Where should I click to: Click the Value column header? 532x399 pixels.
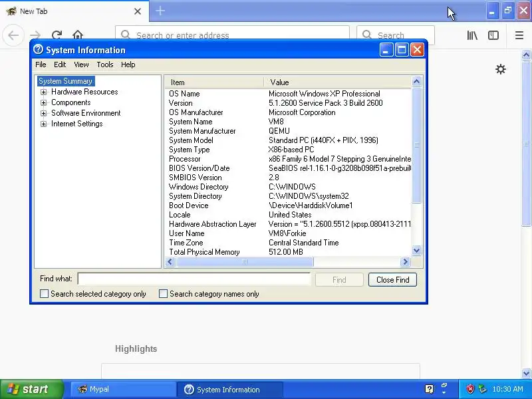pos(338,82)
